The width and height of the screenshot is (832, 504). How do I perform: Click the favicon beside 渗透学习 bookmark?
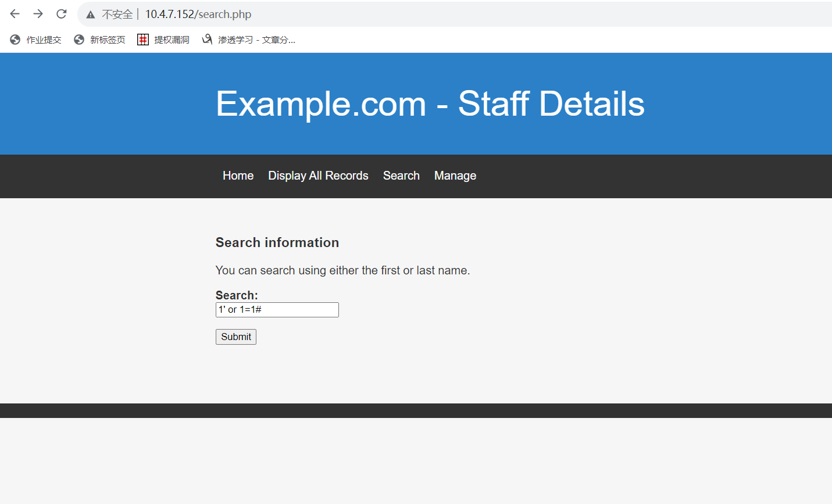tap(207, 39)
